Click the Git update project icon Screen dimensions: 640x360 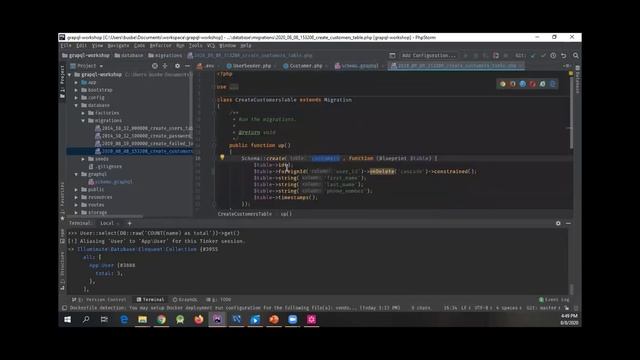[533, 56]
